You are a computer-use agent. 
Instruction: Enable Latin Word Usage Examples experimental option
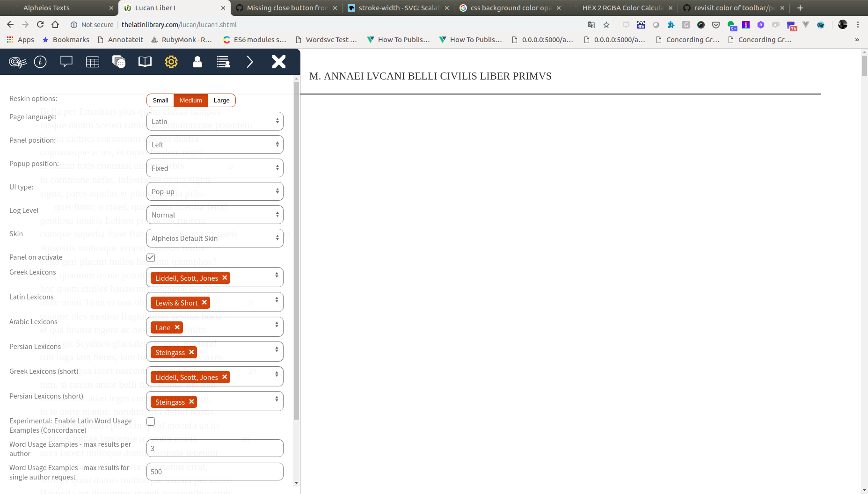[x=150, y=421]
